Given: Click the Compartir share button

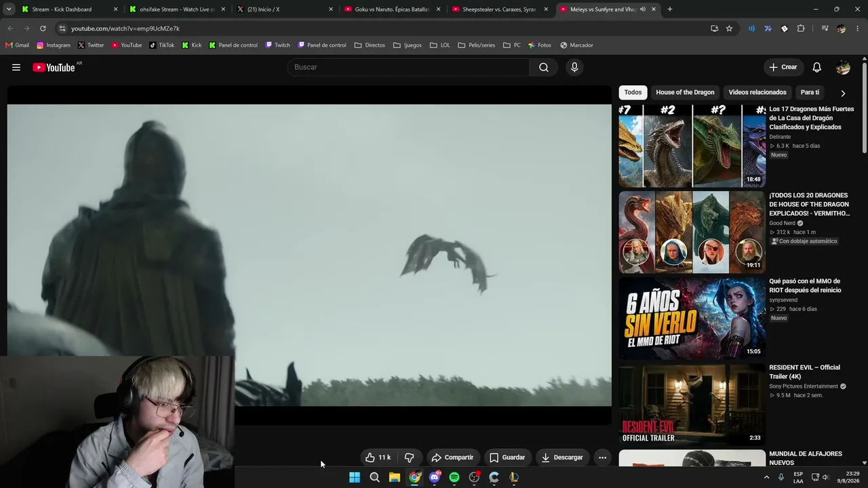Looking at the screenshot, I should [x=452, y=457].
